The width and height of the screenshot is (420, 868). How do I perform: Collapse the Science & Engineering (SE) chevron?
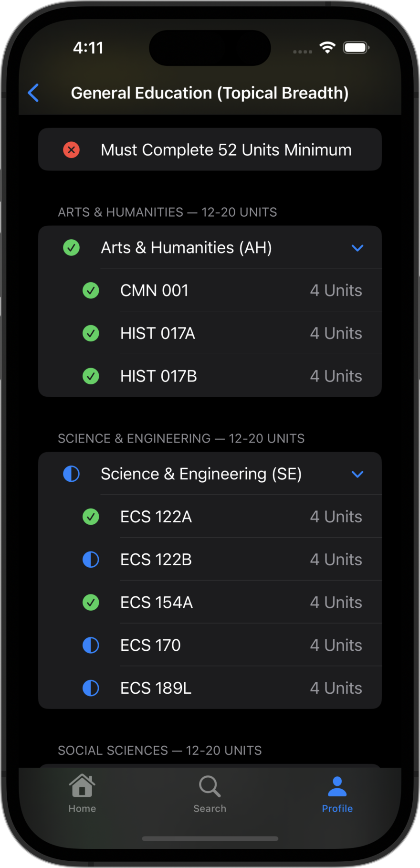coord(357,474)
